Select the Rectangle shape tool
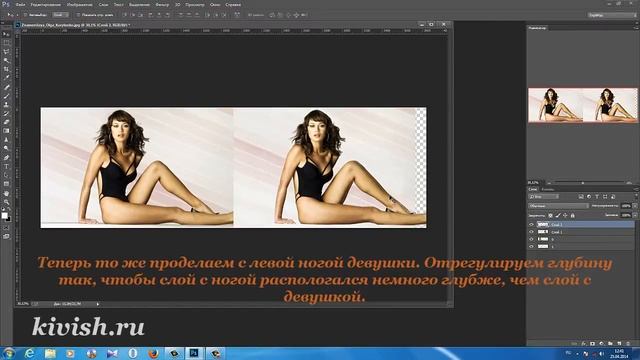Image resolution: width=640 pixels, height=360 pixels. [6, 184]
